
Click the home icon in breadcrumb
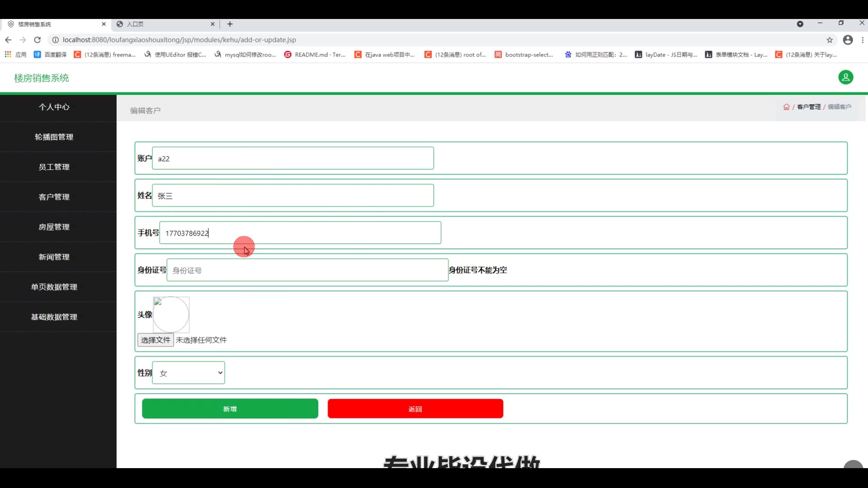coord(786,107)
